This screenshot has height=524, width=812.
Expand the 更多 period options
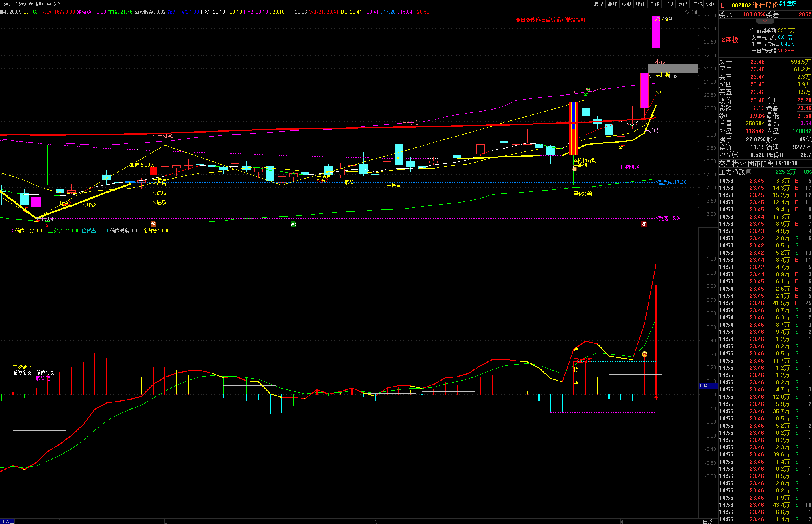coord(53,4)
